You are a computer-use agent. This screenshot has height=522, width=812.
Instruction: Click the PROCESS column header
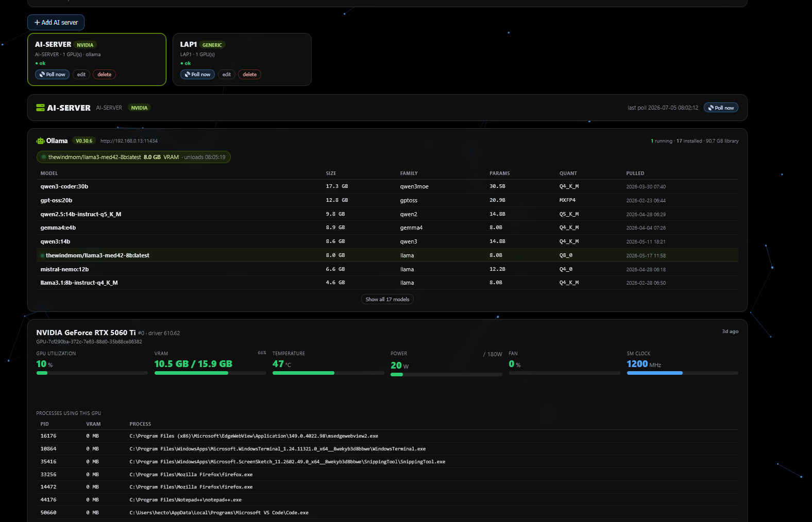(140, 424)
